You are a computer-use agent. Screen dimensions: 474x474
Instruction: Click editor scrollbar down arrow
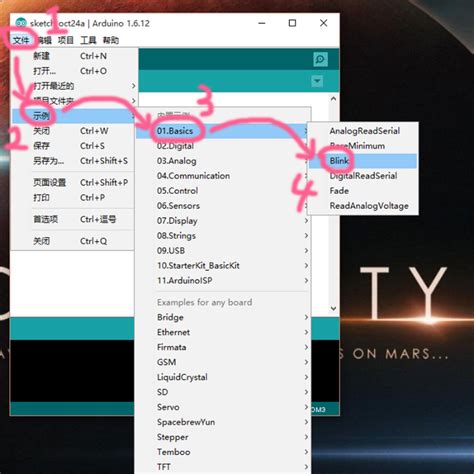(333, 309)
